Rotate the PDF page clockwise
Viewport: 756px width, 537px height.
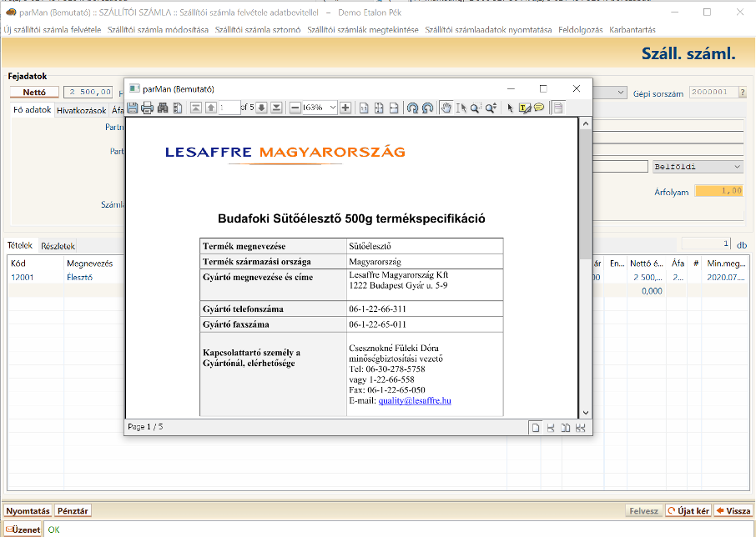pos(412,108)
